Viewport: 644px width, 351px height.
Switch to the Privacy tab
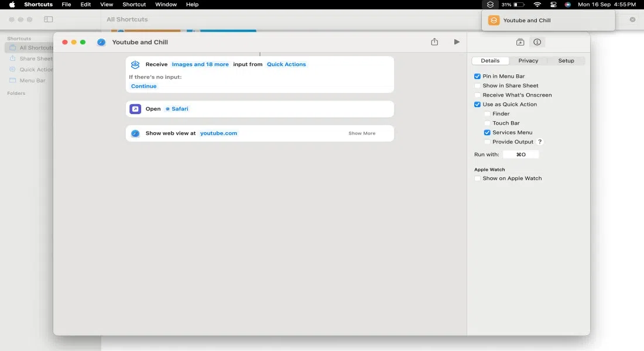(x=528, y=61)
